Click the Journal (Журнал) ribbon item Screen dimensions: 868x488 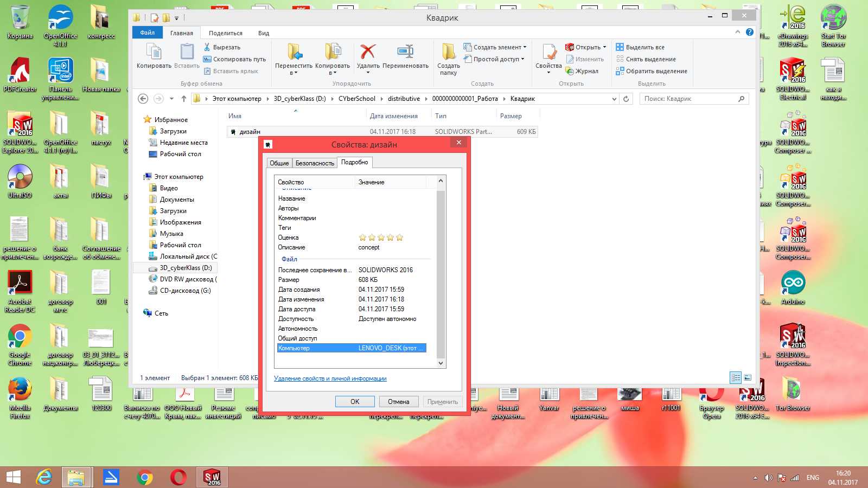tap(582, 71)
